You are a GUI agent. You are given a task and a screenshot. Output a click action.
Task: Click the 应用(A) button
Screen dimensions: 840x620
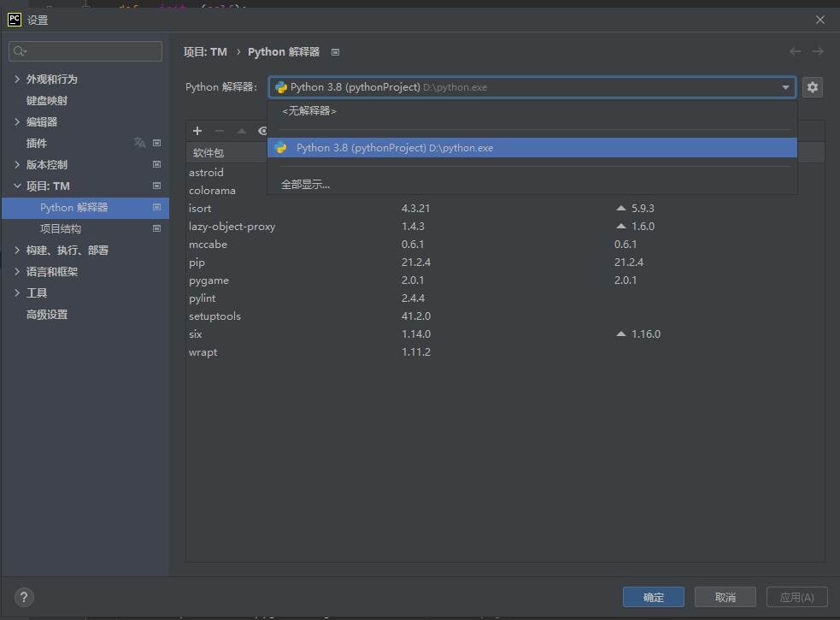796,597
